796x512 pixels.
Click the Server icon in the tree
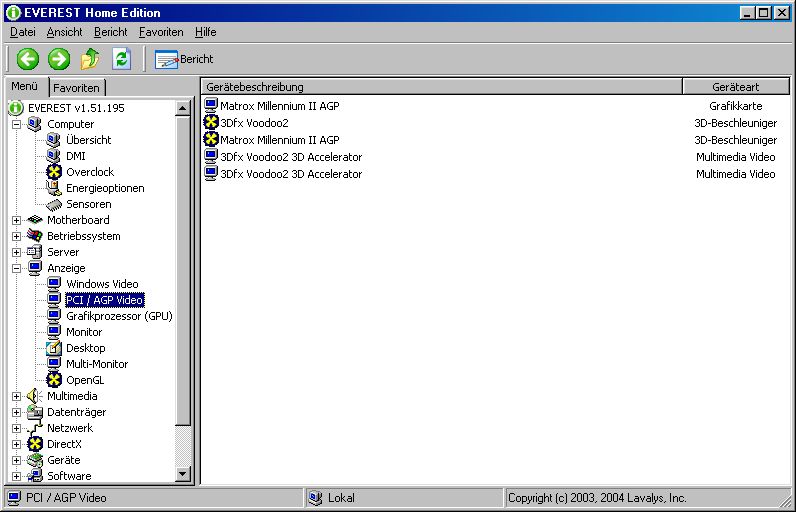(35, 252)
